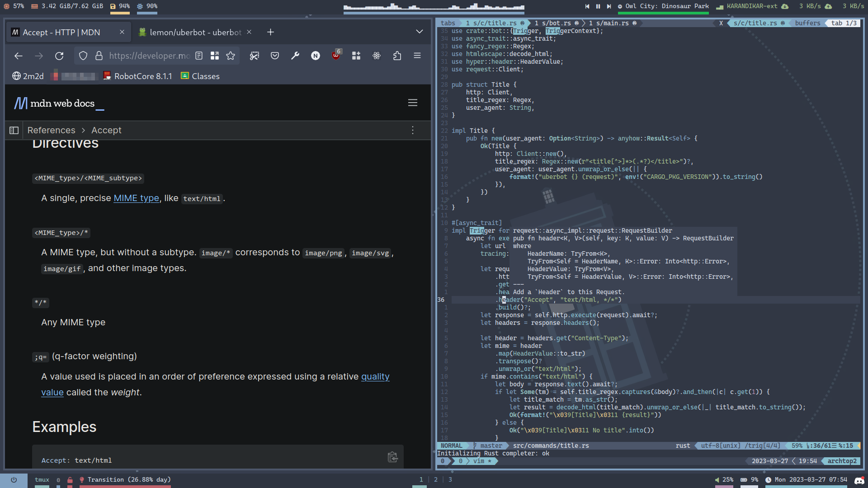List all tabs with the chevron
This screenshot has width=868, height=488.
coord(420,32)
